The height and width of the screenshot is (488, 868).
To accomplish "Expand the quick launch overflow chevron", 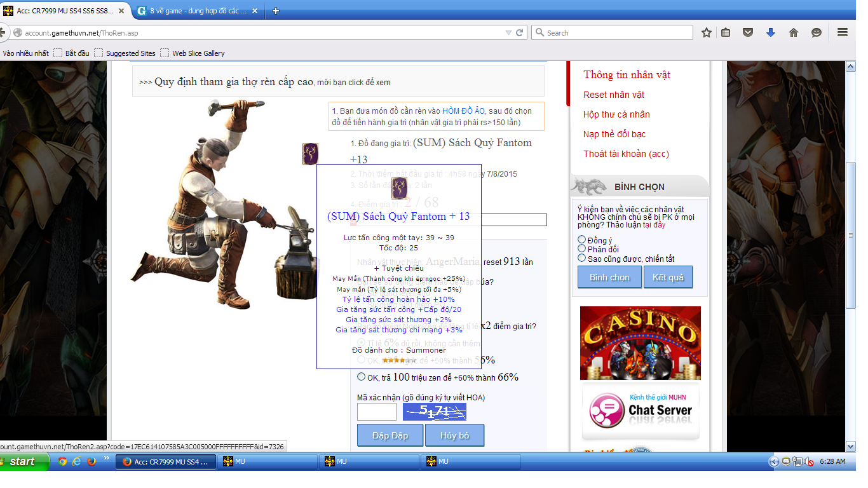I will [x=106, y=458].
